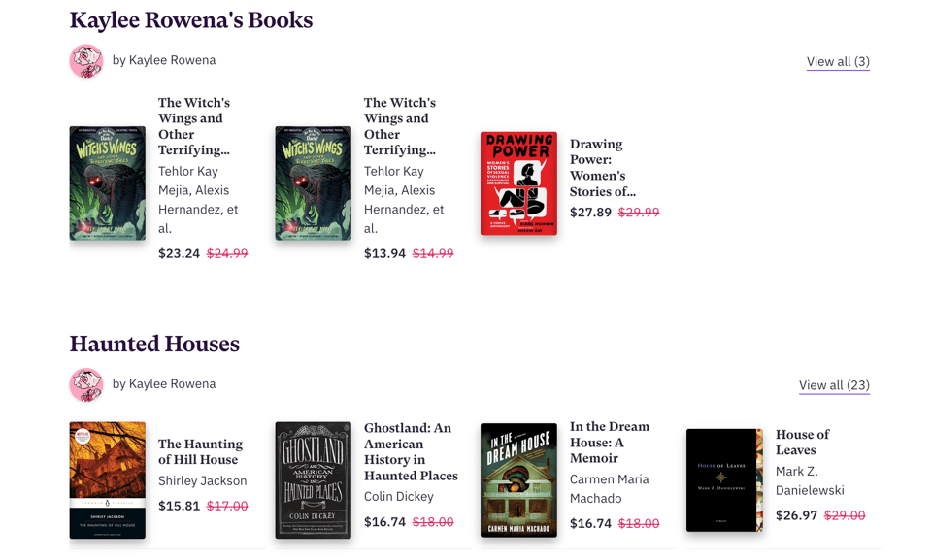Click the Drawing Power: Women's Stories title
Image resolution: width=932 pixels, height=560 pixels.
click(602, 168)
